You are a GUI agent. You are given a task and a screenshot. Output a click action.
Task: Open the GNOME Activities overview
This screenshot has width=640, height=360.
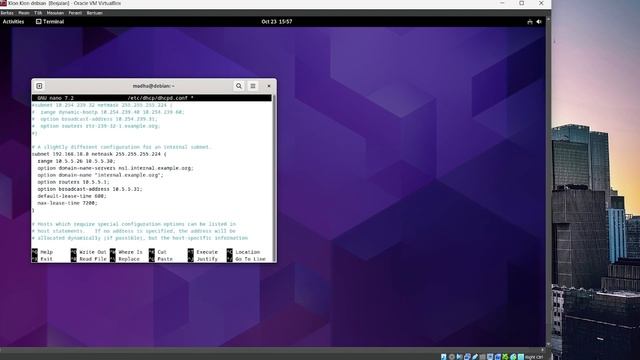[13, 22]
